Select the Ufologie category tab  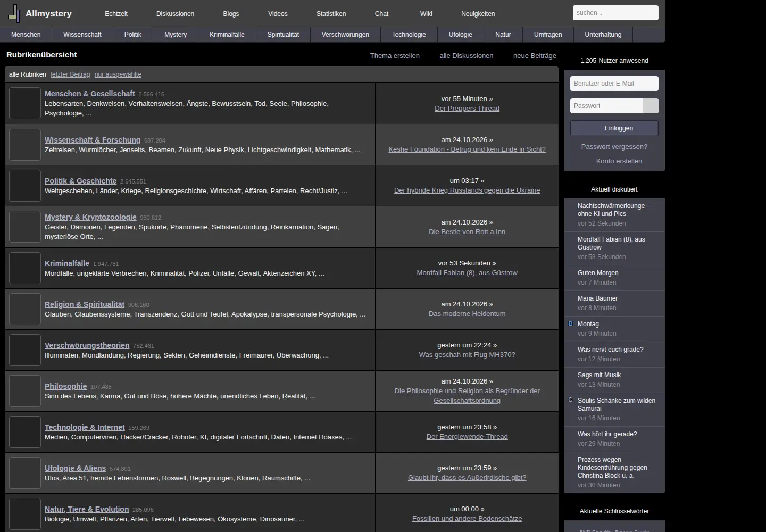(x=461, y=35)
